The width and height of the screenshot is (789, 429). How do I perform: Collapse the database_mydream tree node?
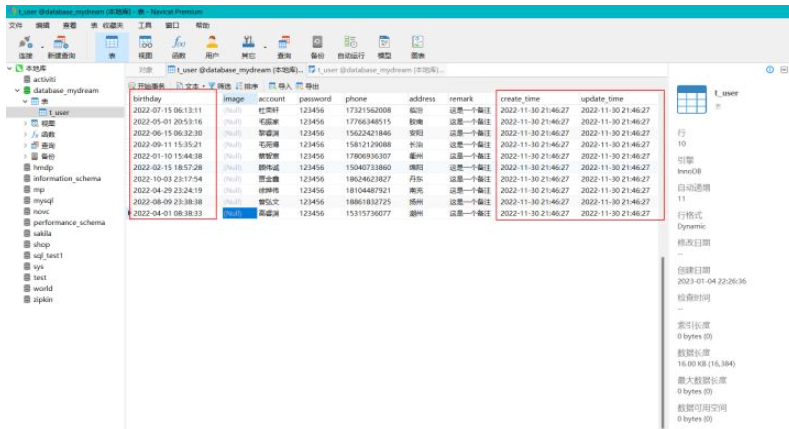pos(16,90)
